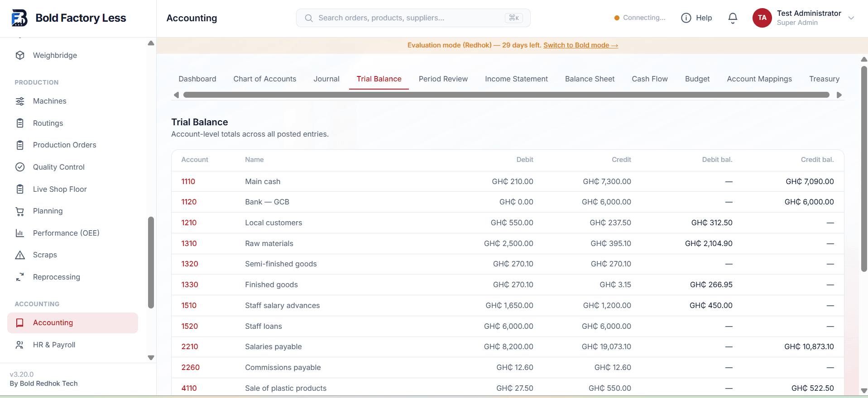Switch to the Journal tab
868x398 pixels.
tap(326, 79)
